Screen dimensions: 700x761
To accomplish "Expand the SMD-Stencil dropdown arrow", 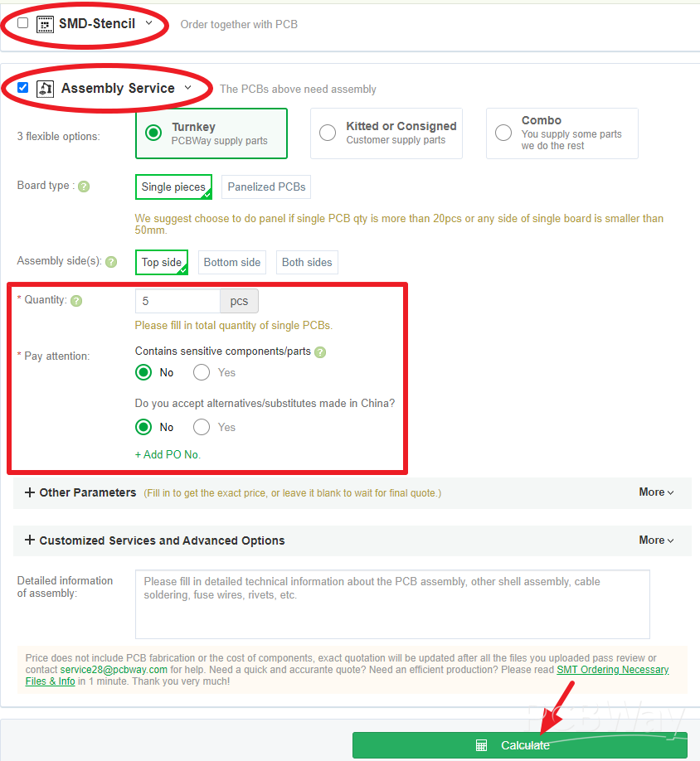I will [x=149, y=23].
